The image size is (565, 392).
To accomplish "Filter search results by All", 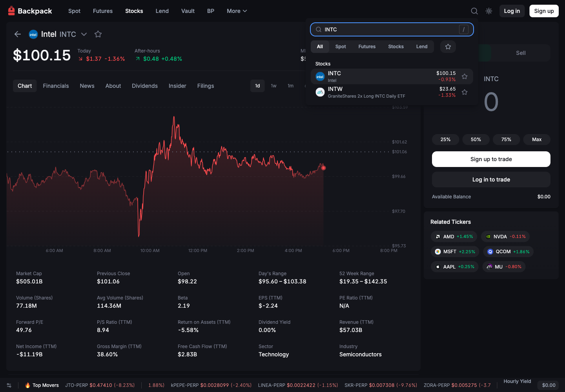I will tap(320, 47).
